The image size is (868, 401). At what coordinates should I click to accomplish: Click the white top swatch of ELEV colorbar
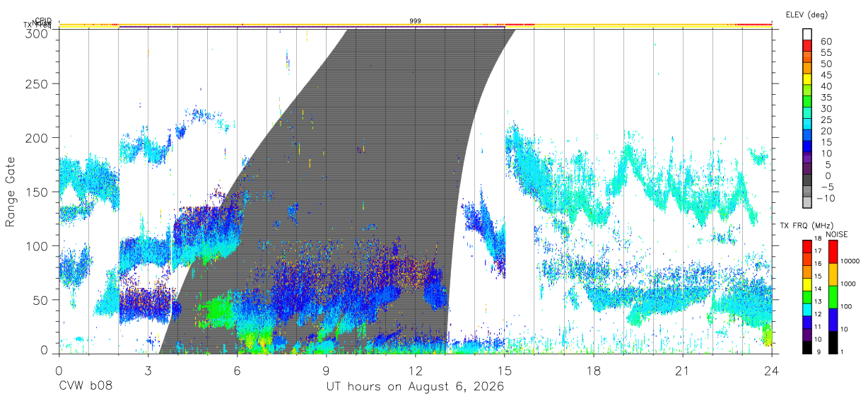tap(807, 35)
